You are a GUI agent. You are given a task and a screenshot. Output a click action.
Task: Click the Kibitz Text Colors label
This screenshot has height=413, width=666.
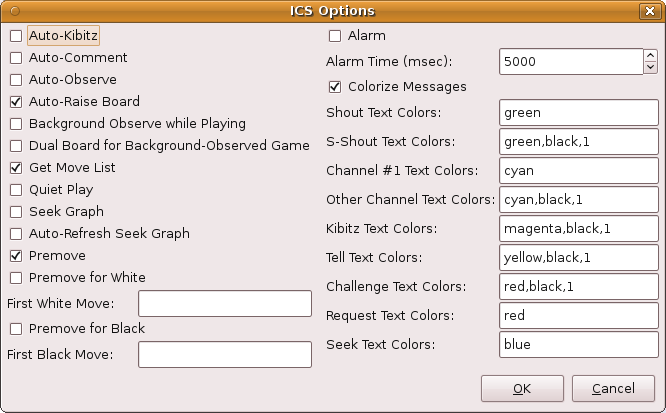click(381, 229)
